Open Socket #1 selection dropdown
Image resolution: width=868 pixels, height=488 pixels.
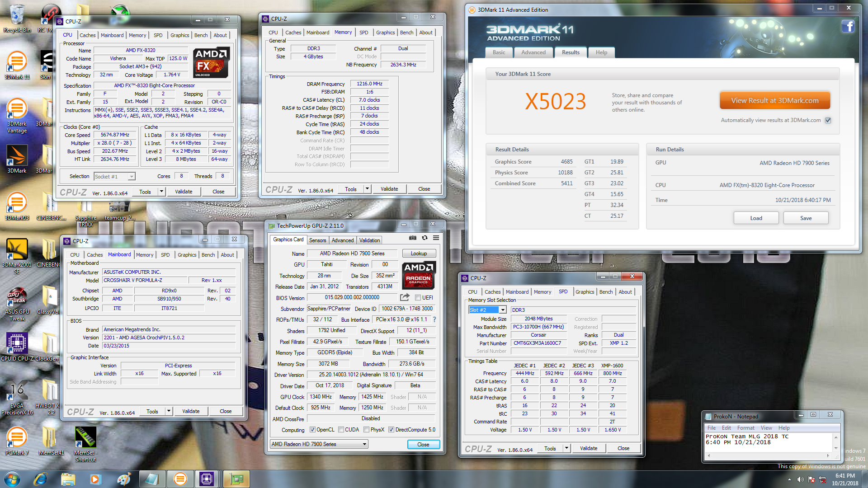(x=114, y=177)
